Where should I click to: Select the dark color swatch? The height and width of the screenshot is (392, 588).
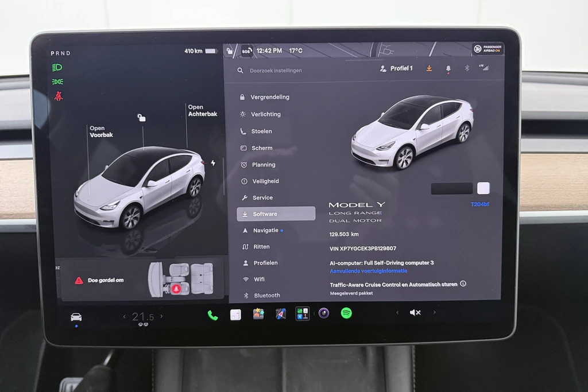tap(452, 188)
